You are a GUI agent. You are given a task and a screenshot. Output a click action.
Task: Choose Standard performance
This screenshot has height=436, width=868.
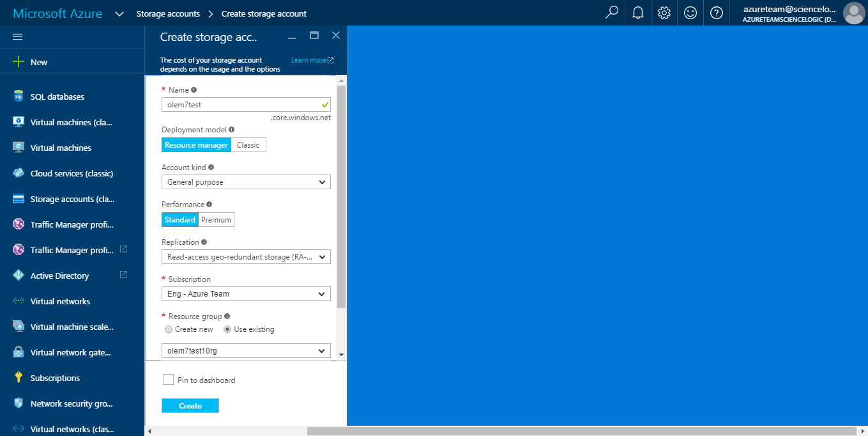179,220
